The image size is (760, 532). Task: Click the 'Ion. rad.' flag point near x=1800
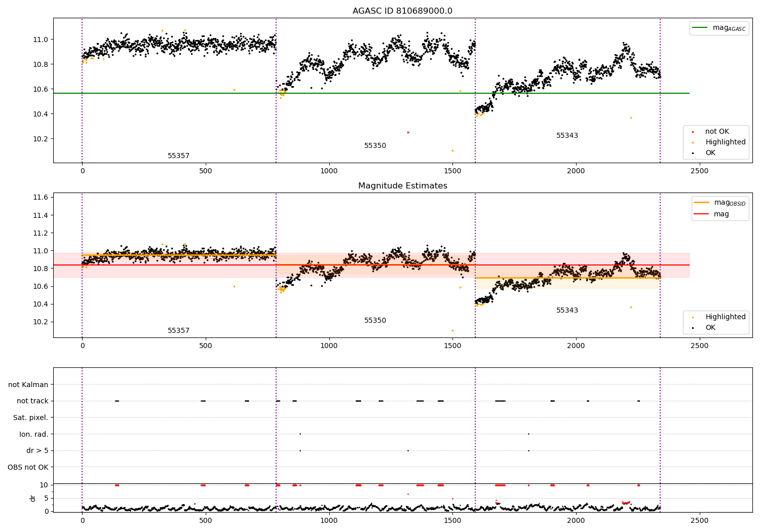[x=528, y=434]
